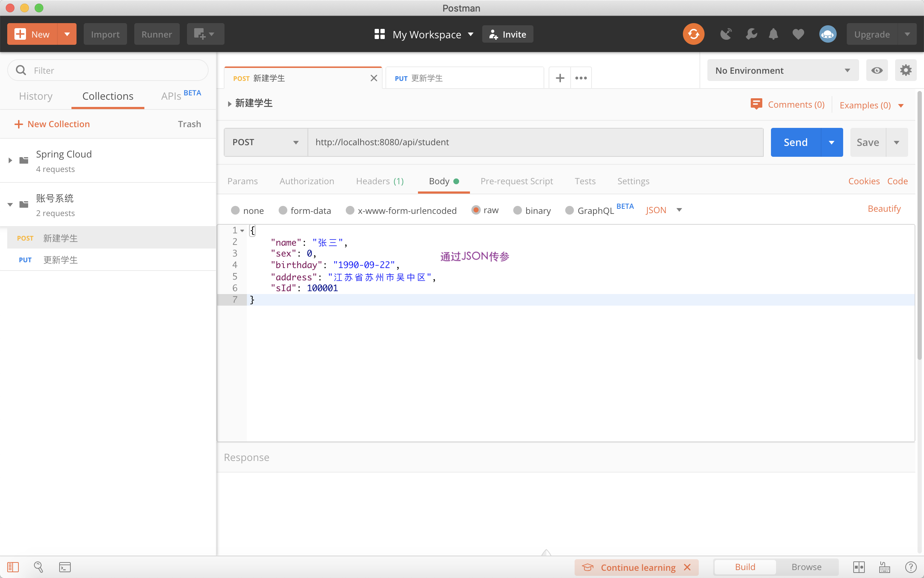Open keyboard shortcuts icon
This screenshot has width=924, height=578.
884,567
